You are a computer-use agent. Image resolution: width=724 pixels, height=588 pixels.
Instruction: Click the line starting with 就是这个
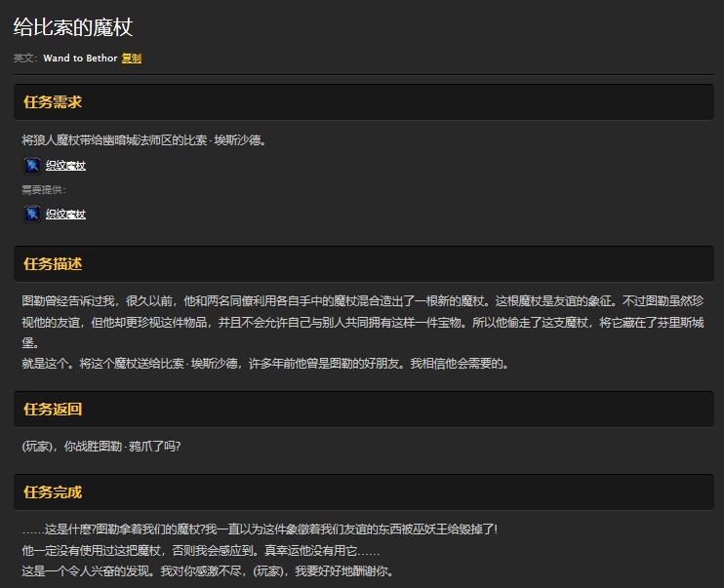coord(265,364)
